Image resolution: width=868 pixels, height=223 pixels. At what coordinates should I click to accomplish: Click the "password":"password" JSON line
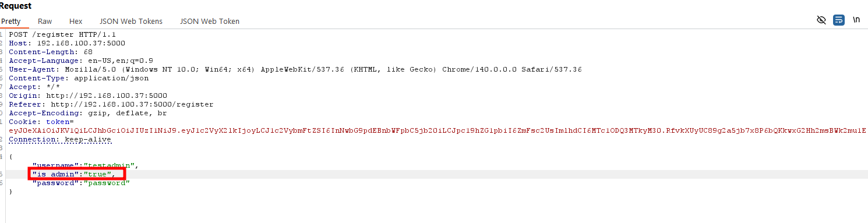click(x=81, y=183)
